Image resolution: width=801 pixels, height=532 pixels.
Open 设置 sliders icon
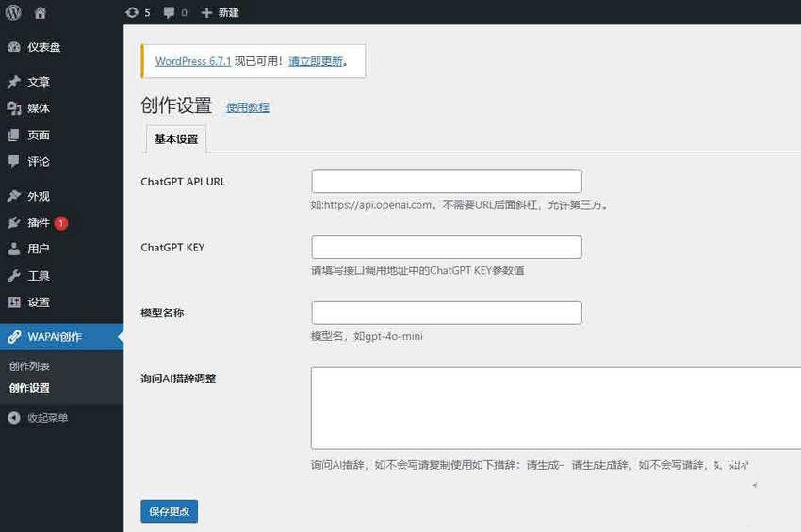[14, 302]
